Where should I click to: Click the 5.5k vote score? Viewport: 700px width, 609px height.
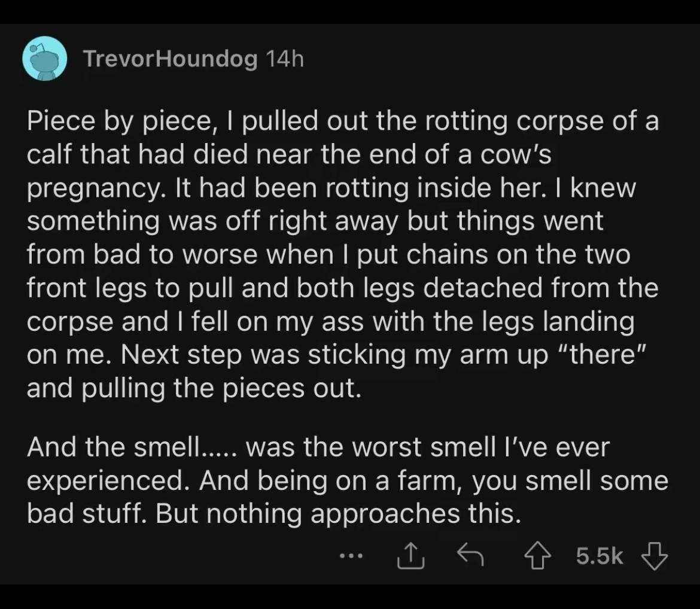tap(599, 556)
